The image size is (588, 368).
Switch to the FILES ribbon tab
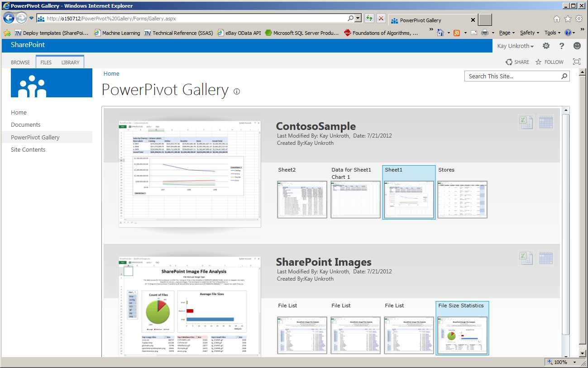45,62
